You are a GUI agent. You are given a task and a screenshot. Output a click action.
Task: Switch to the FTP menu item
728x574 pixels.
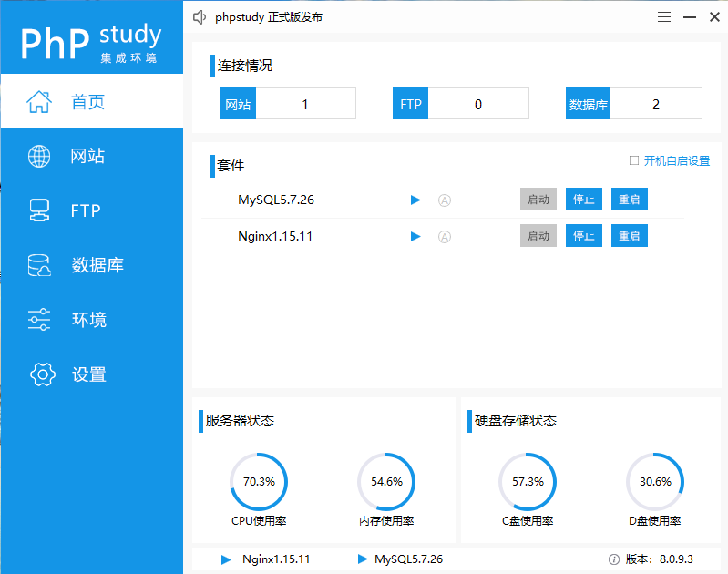click(92, 210)
